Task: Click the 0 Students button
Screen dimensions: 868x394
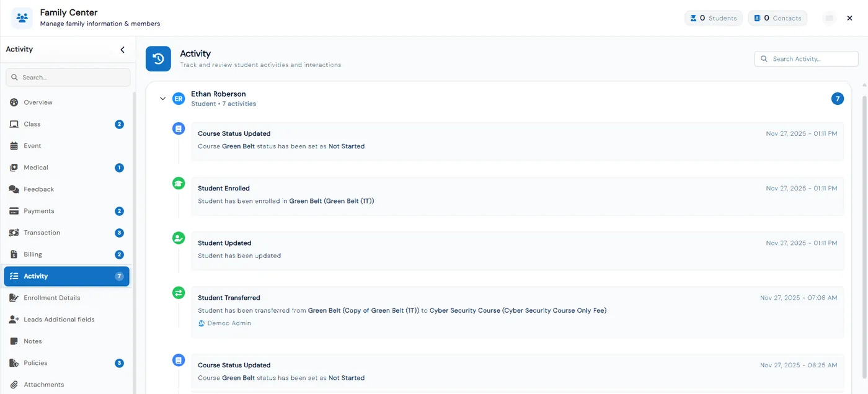Action: pyautogui.click(x=713, y=18)
